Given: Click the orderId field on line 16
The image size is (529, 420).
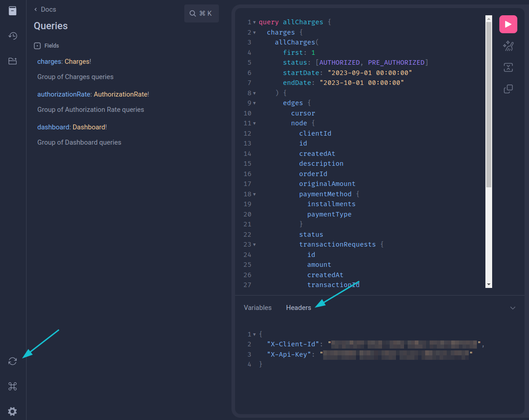Looking at the screenshot, I should (x=313, y=174).
